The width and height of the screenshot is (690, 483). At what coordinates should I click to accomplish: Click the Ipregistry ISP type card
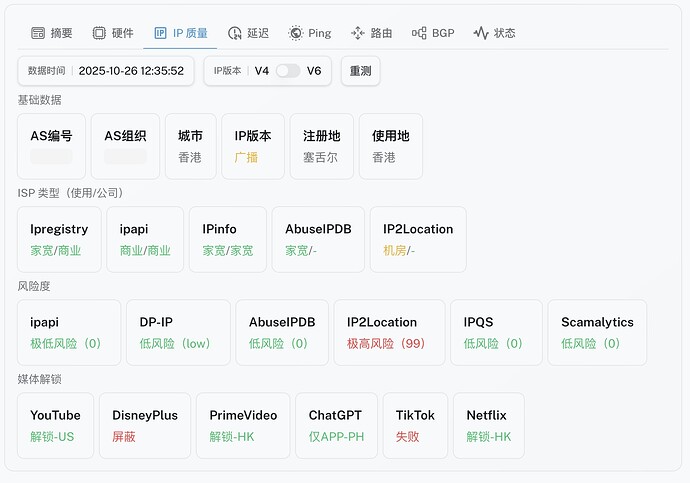[x=59, y=239]
